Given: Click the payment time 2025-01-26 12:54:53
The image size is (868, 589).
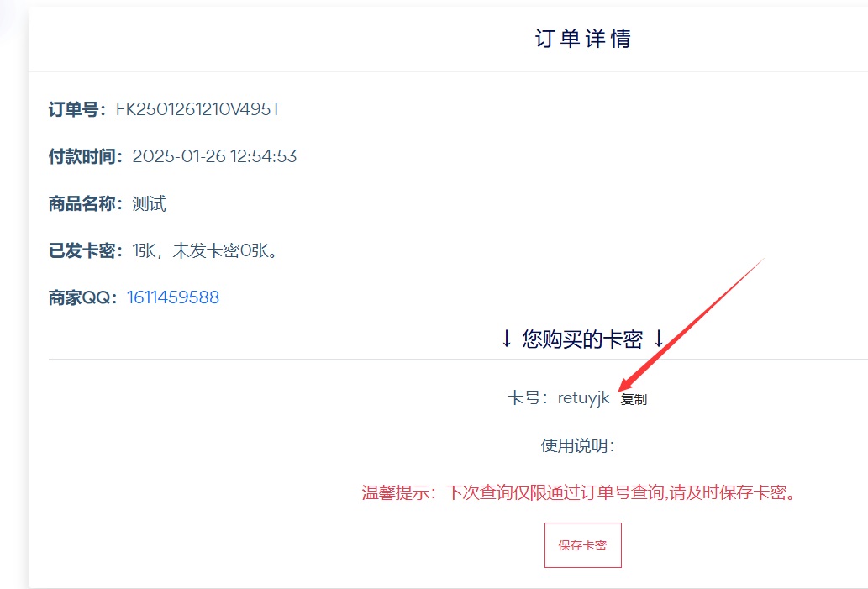Looking at the screenshot, I should click(x=214, y=156).
